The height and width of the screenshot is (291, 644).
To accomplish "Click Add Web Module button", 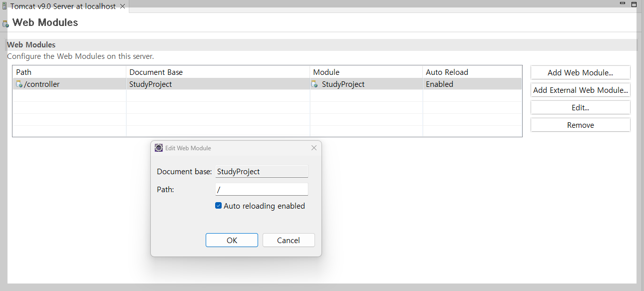I will point(581,72).
